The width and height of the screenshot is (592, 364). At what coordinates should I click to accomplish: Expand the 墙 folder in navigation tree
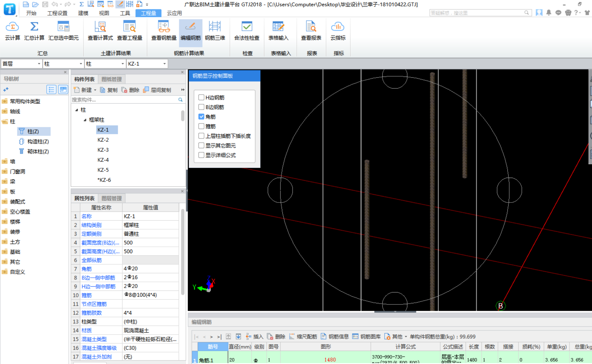pos(5,162)
